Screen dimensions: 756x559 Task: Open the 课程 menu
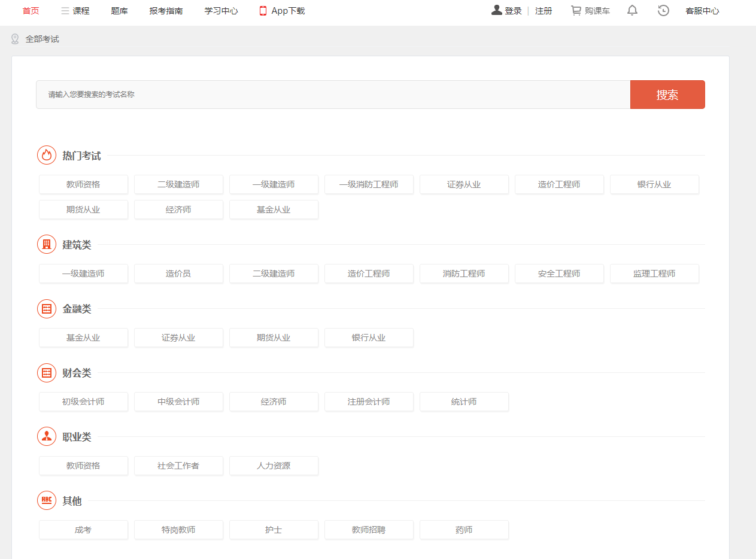(81, 11)
